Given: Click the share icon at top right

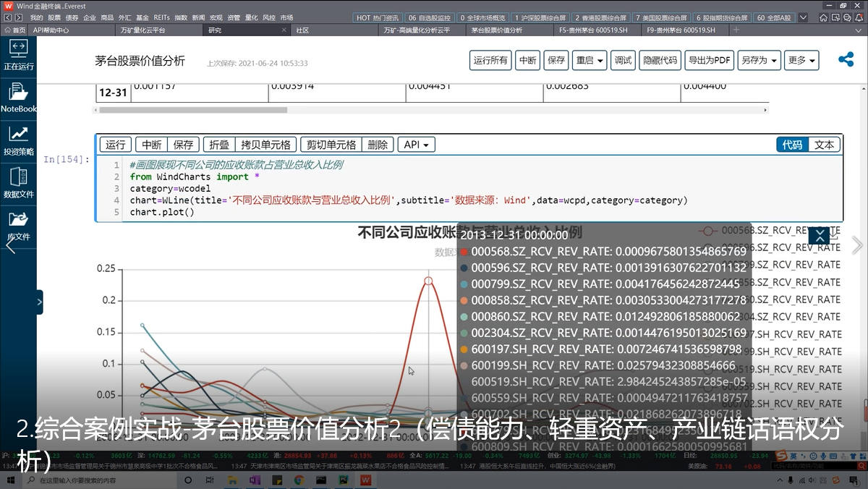Looking at the screenshot, I should tap(846, 60).
